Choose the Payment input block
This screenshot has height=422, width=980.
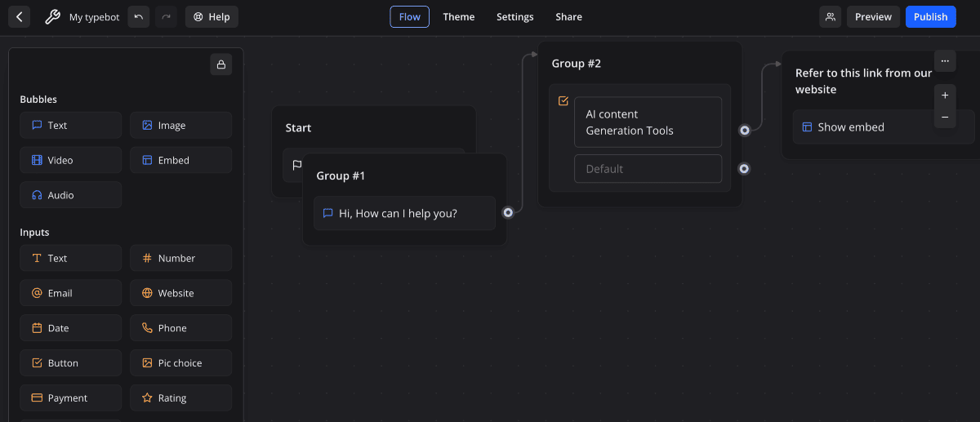pos(70,398)
